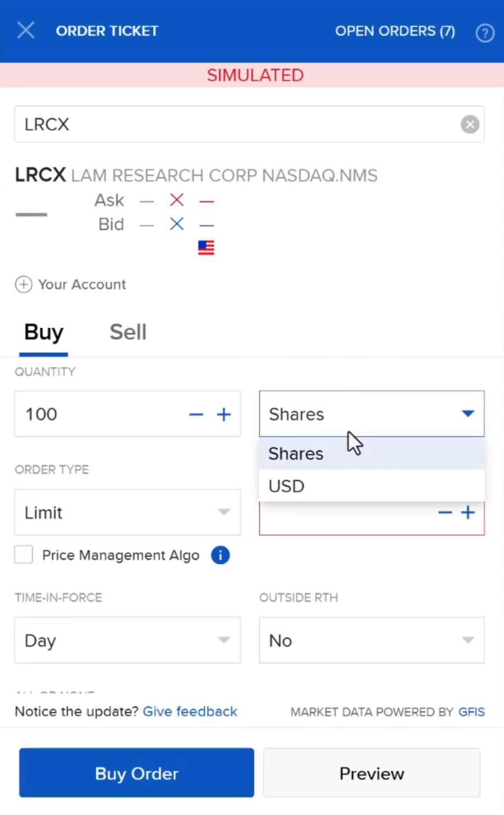Decrease quantity with the minus button
The height and width of the screenshot is (815, 504).
[x=196, y=415]
